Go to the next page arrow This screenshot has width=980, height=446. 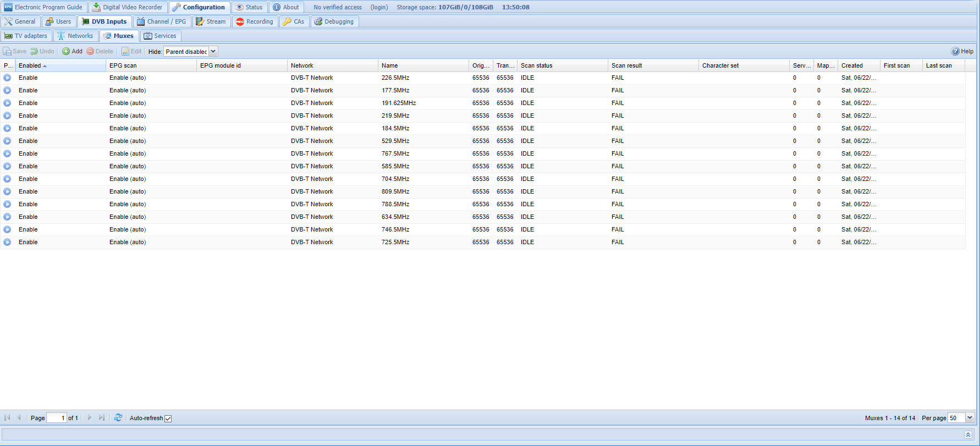90,418
